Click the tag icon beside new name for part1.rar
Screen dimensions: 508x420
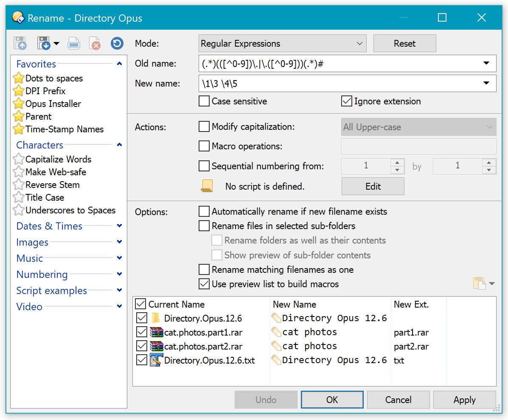276,332
